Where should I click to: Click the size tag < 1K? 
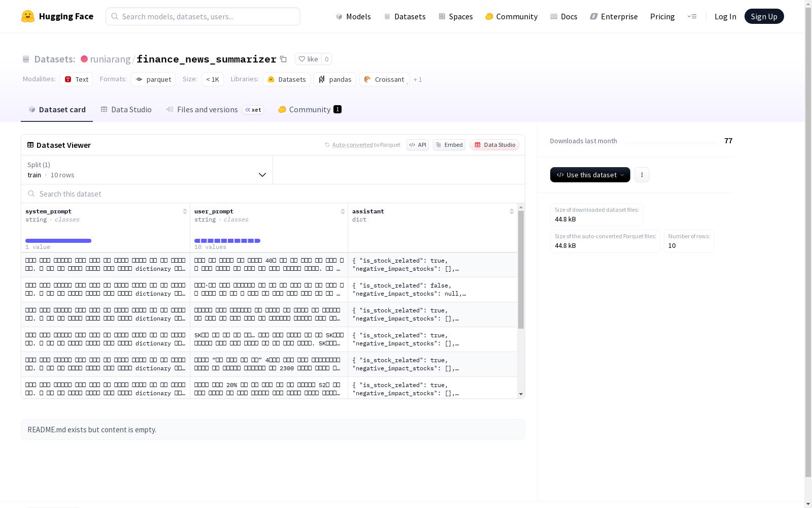(x=213, y=79)
